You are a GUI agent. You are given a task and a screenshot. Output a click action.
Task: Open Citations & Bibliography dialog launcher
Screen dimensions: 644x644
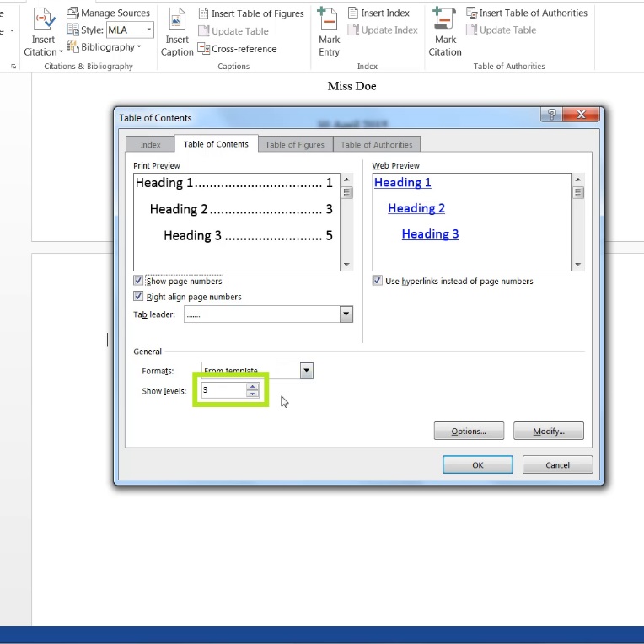coord(13,66)
